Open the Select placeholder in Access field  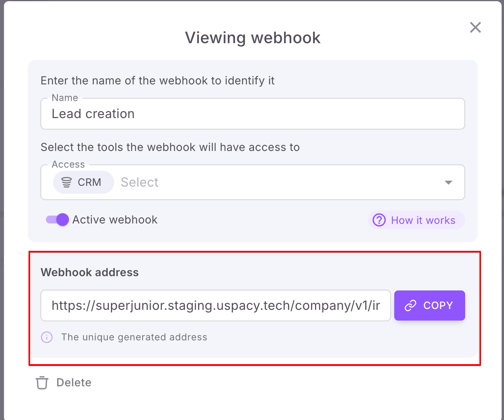[x=139, y=182]
